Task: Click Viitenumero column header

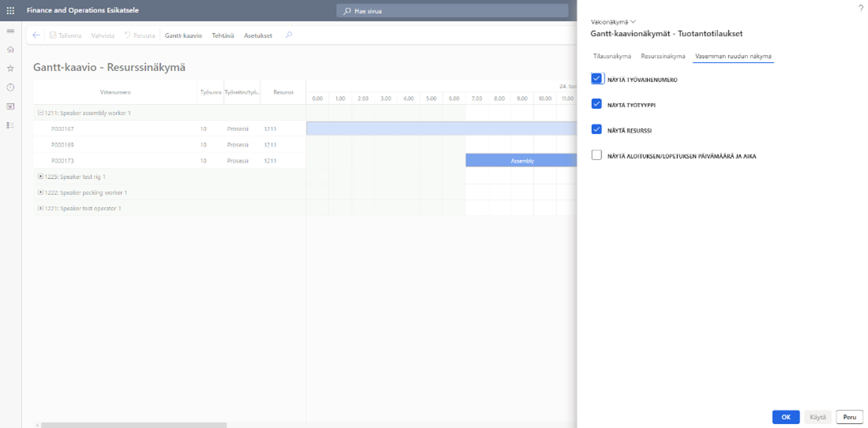Action: point(115,92)
